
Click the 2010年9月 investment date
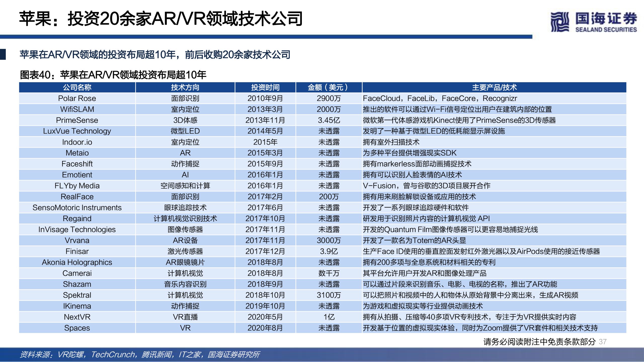(x=265, y=98)
